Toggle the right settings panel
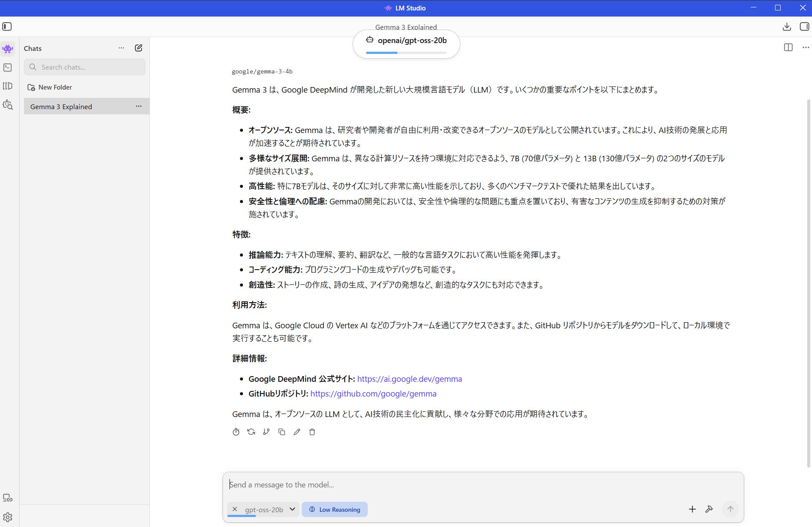The image size is (812, 527). coord(804,27)
